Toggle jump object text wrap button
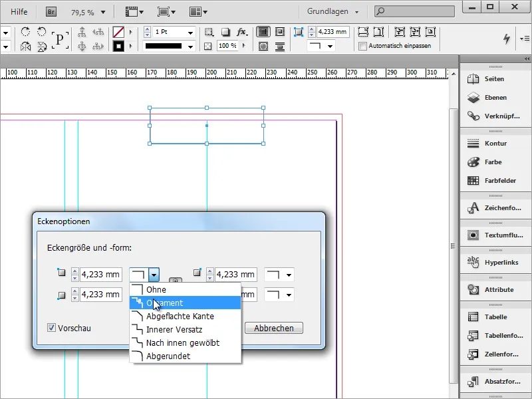The width and height of the screenshot is (532, 399). (x=280, y=46)
